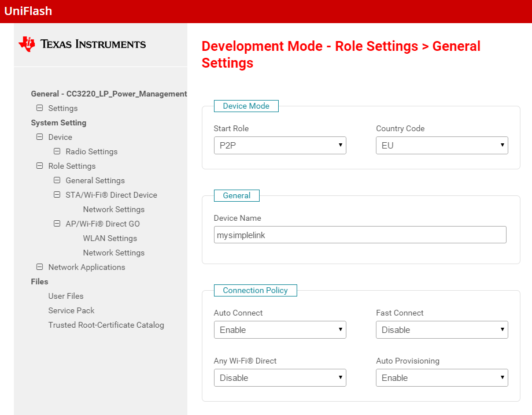532x415 pixels.
Task: Click the Fast Connect field label
Action: pyautogui.click(x=400, y=313)
